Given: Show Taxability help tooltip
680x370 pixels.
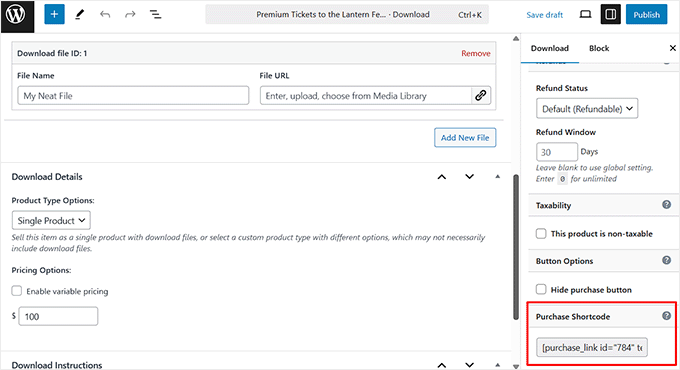Looking at the screenshot, I should (x=667, y=205).
